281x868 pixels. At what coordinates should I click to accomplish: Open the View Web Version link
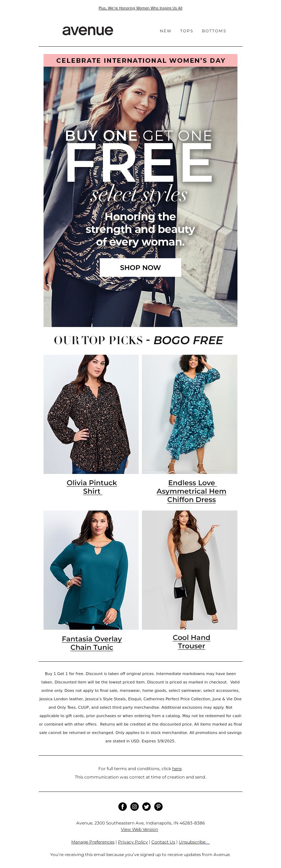[139, 829]
